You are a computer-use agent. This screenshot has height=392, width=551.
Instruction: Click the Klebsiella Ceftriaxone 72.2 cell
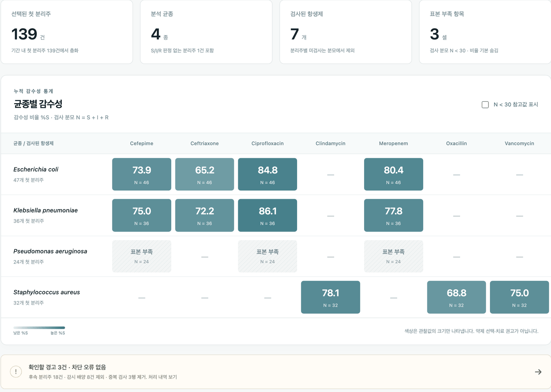pos(204,215)
